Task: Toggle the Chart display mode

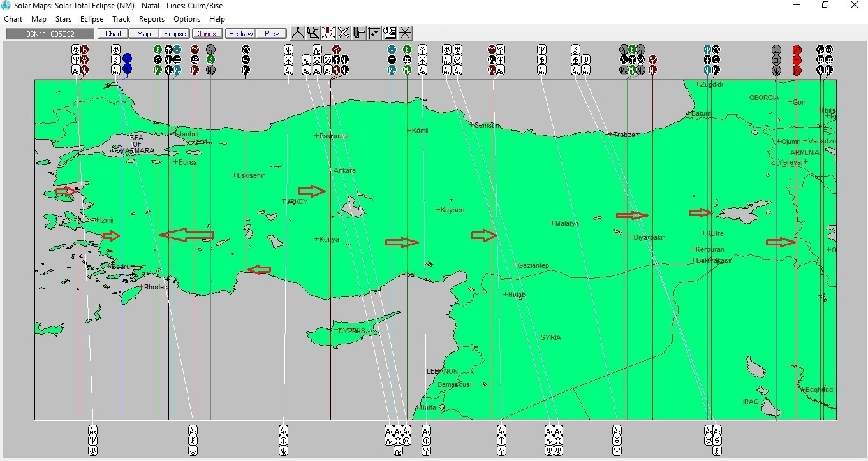Action: tap(112, 33)
